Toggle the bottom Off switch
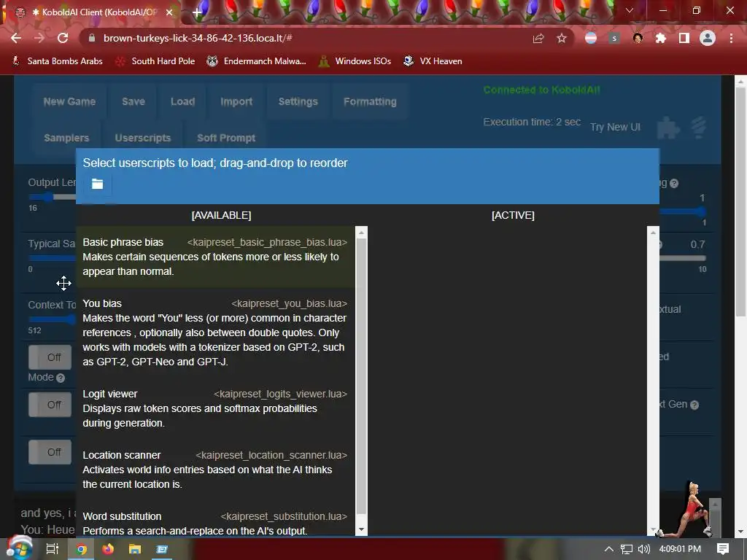Image resolution: width=747 pixels, height=560 pixels. coord(50,452)
